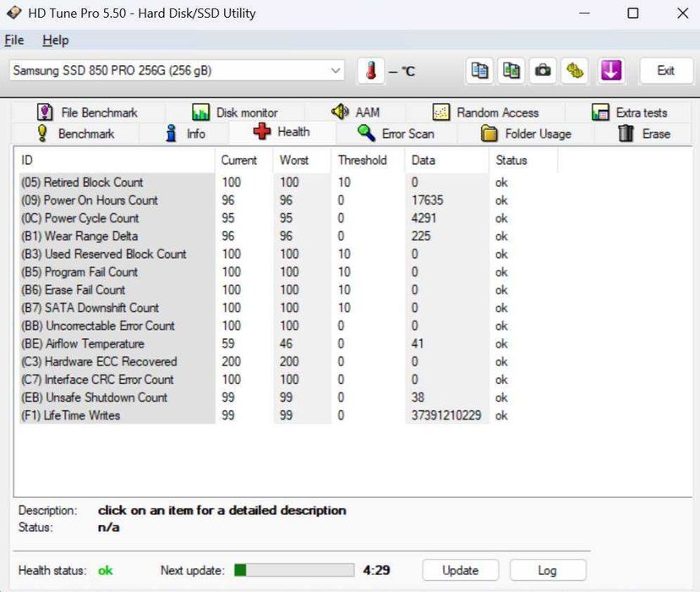Switch to the Random Access tab

pos(486,112)
